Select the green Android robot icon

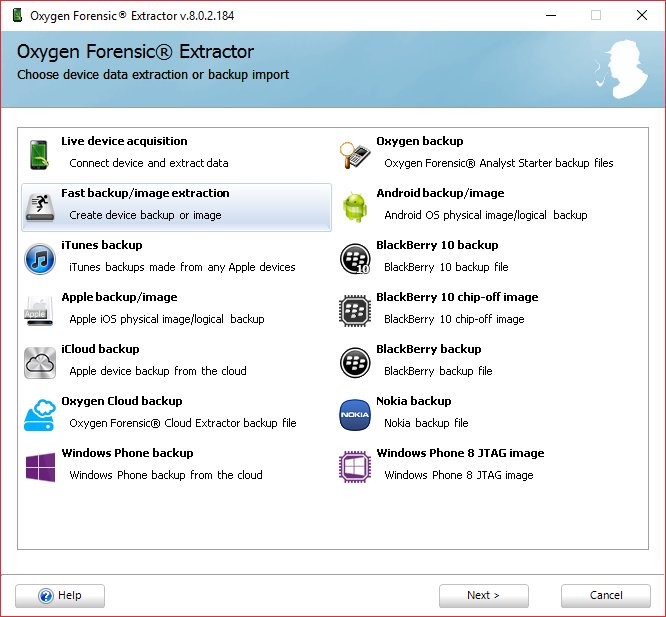tap(355, 207)
